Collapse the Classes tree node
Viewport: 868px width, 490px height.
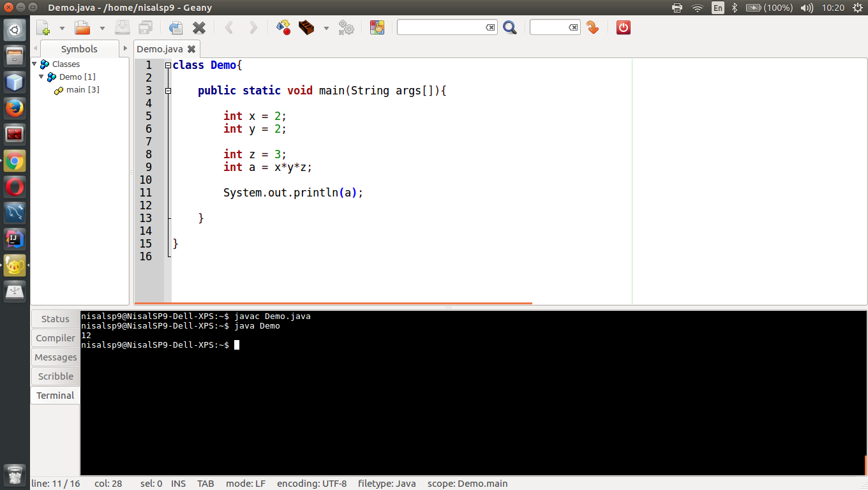[34, 64]
